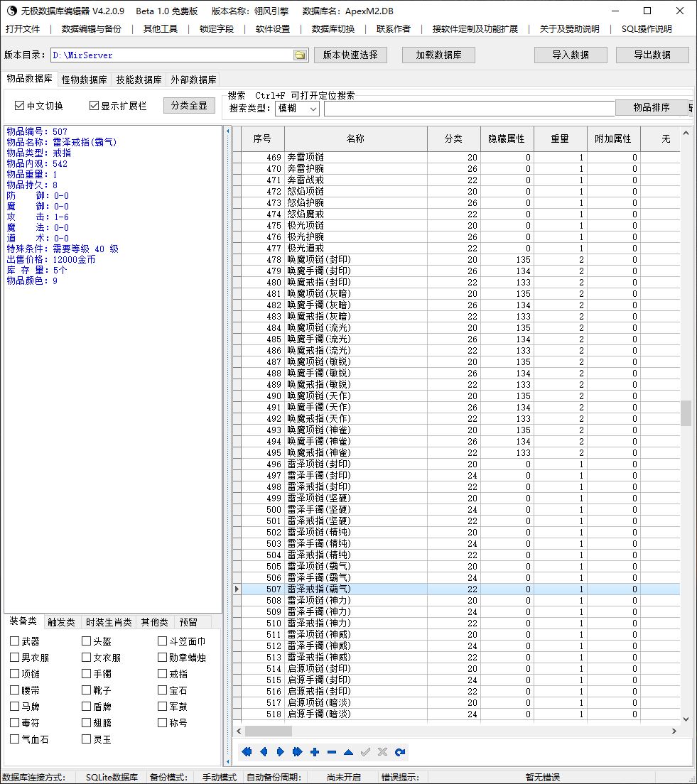Viewport: 697px width, 784px height.
Task: Open the 其他工具 menu
Action: coord(160,29)
